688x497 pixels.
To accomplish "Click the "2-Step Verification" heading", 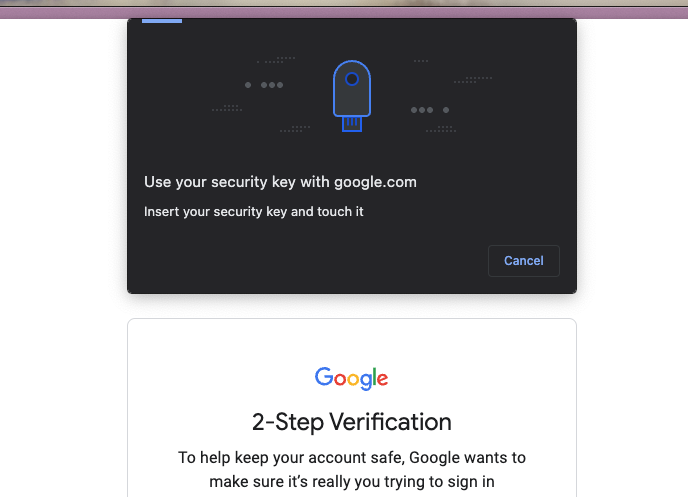I will tap(351, 422).
